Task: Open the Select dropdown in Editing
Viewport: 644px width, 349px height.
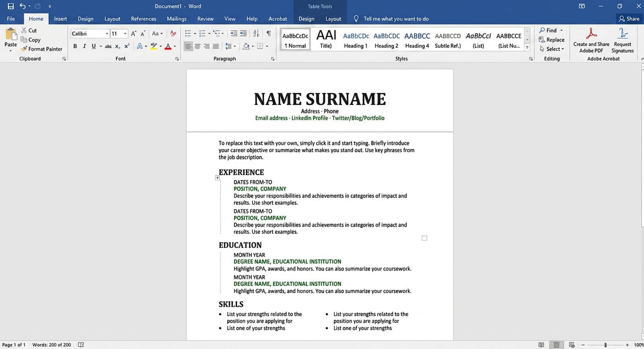Action: (552, 49)
